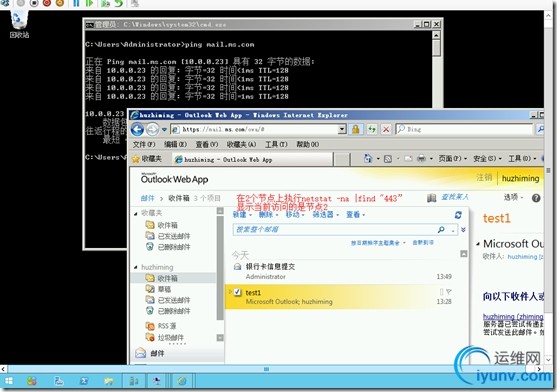This screenshot has height=392, width=557.
Task: Click the home icon in IE command bar
Action: coord(368,158)
